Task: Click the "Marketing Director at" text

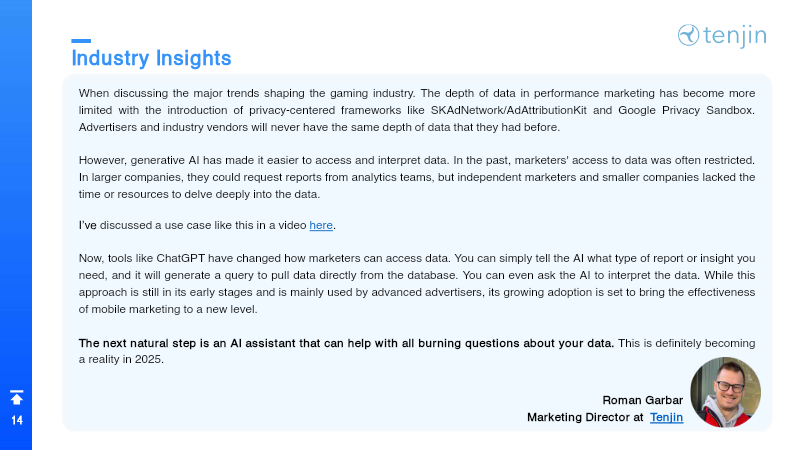Action: [x=585, y=417]
